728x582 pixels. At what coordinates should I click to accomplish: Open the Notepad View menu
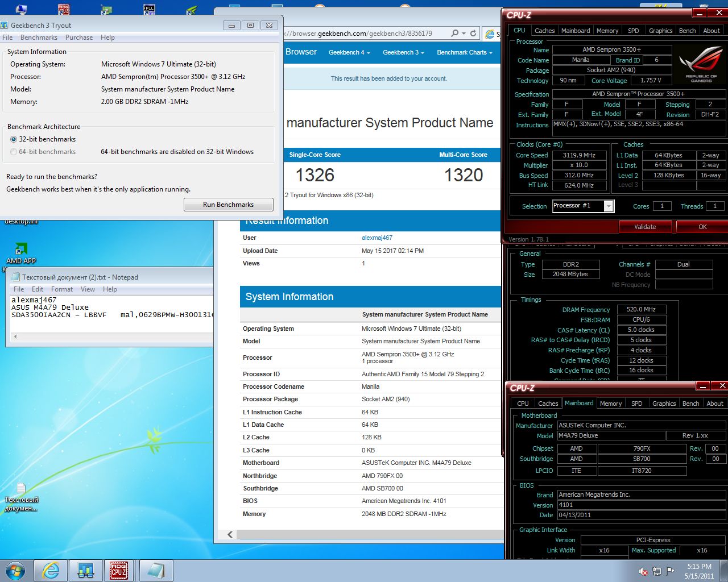point(88,289)
